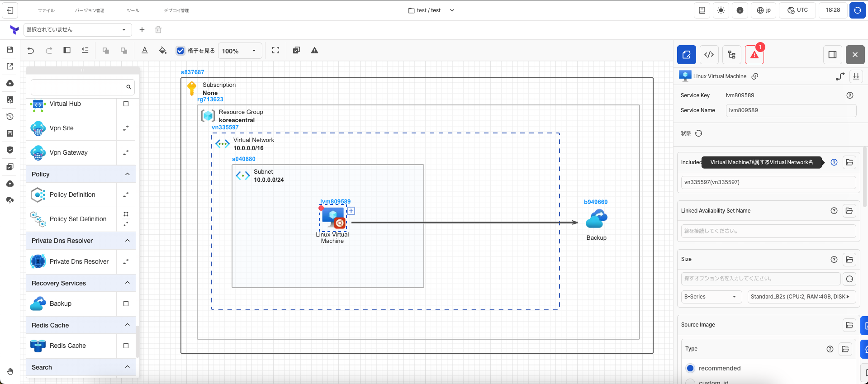Screen dimensions: 868x384
Task: Select the Linux Virtual Machine node
Action: click(x=333, y=218)
